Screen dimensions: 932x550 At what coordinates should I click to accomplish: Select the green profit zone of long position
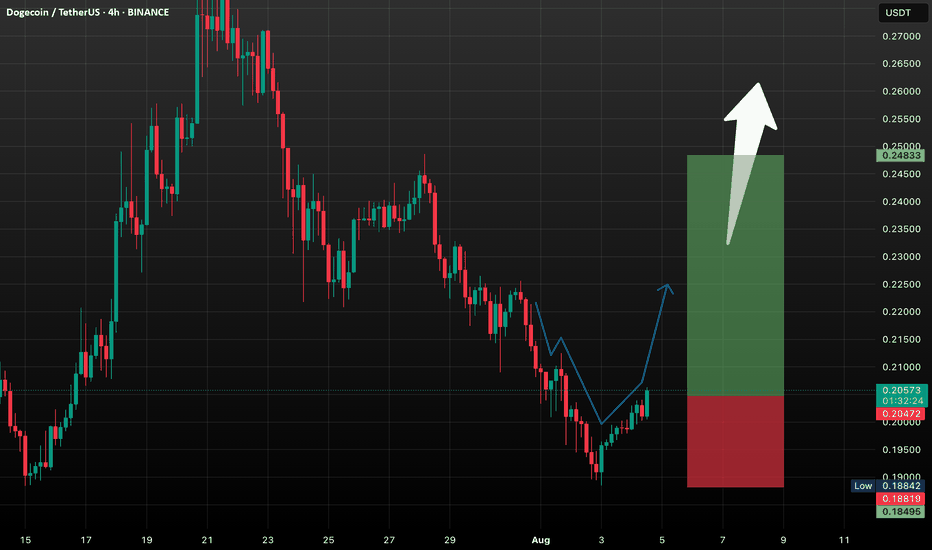pos(735,275)
